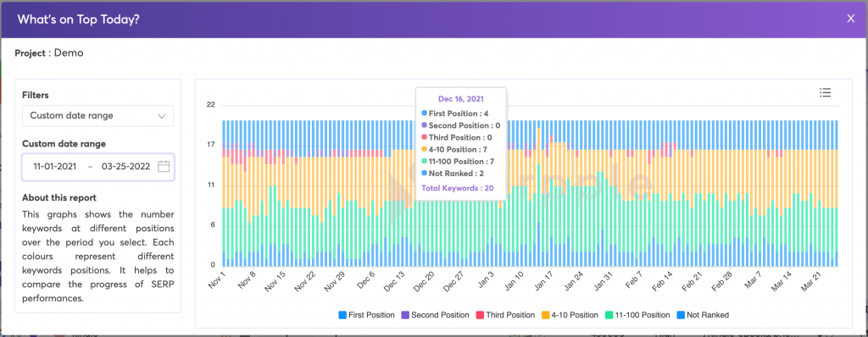The image size is (868, 337).
Task: Hide the 11-100 Position legend series
Action: tap(637, 315)
